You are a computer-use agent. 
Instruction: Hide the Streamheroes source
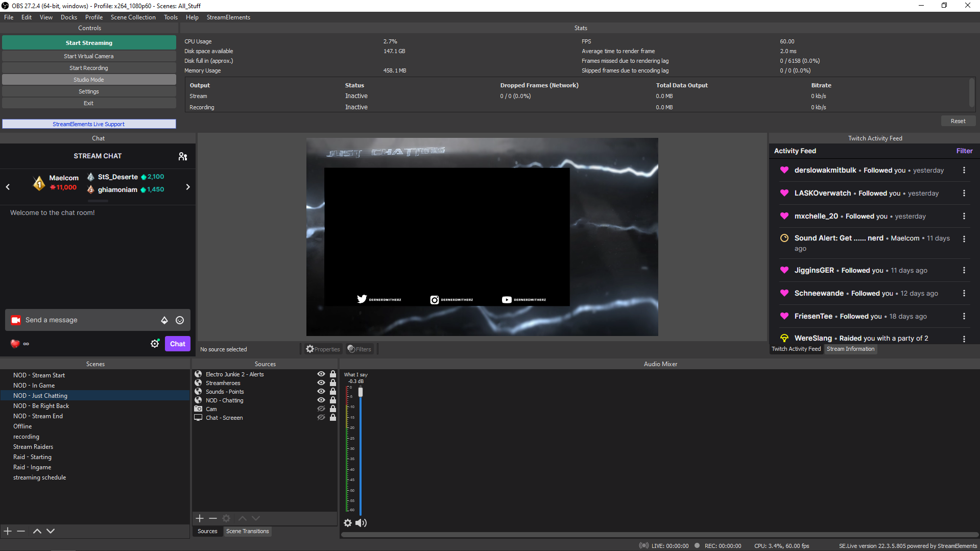(x=321, y=383)
